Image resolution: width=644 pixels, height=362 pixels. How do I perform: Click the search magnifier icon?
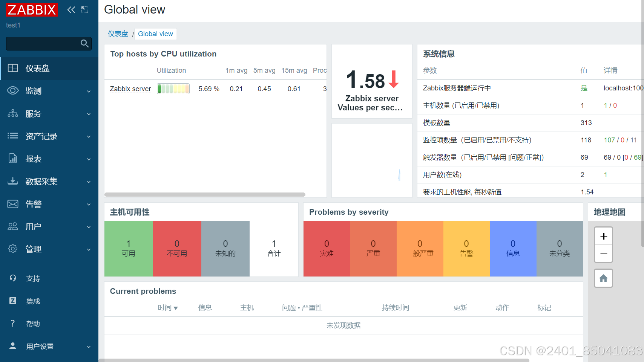[x=85, y=44]
